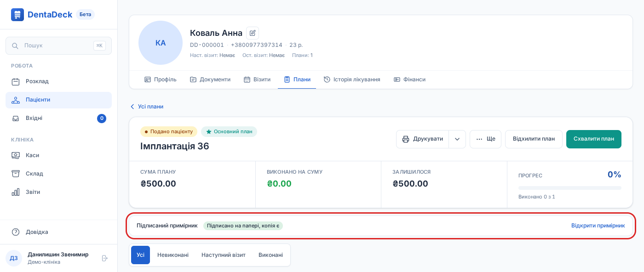Click the Данилишин Звенимир user name
Viewport: 644px width, 272px height.
pyautogui.click(x=58, y=255)
